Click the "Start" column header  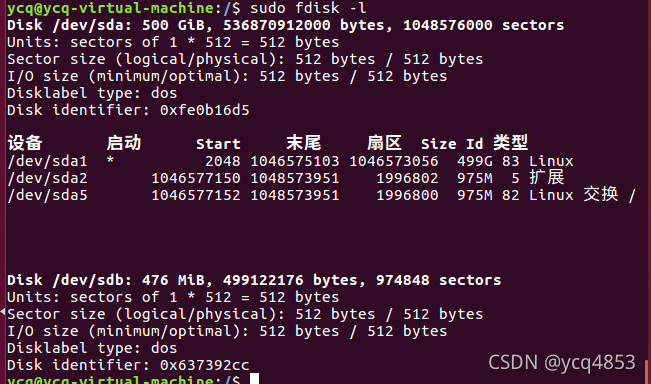point(218,144)
